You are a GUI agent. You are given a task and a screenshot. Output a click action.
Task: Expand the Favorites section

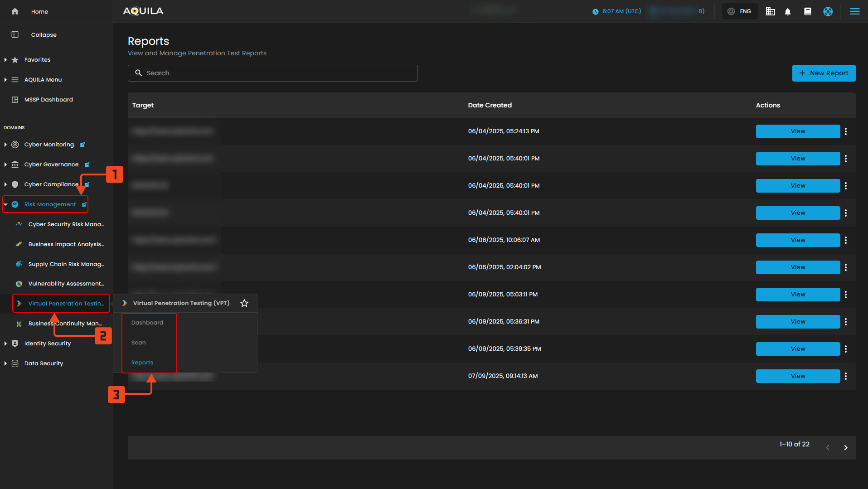click(5, 60)
